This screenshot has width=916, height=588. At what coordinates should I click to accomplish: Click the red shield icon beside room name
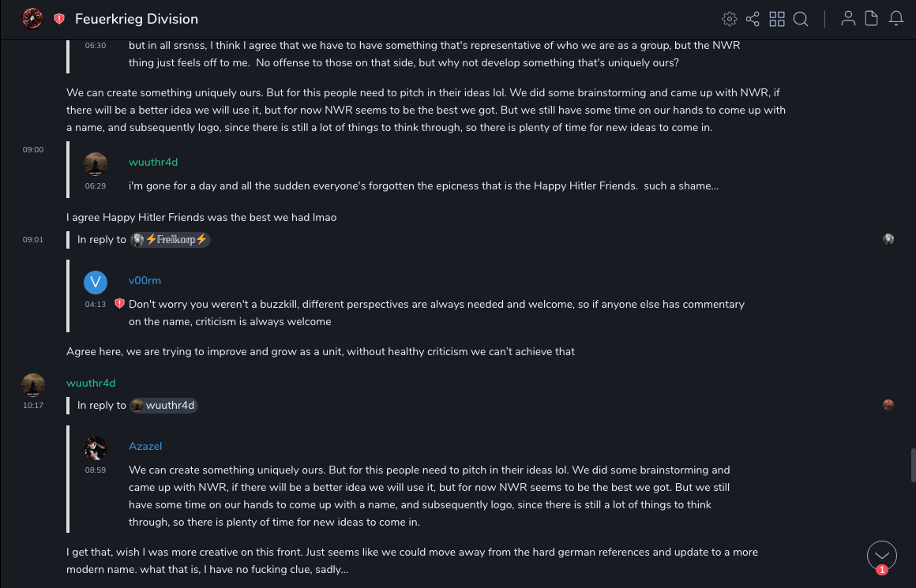click(59, 19)
